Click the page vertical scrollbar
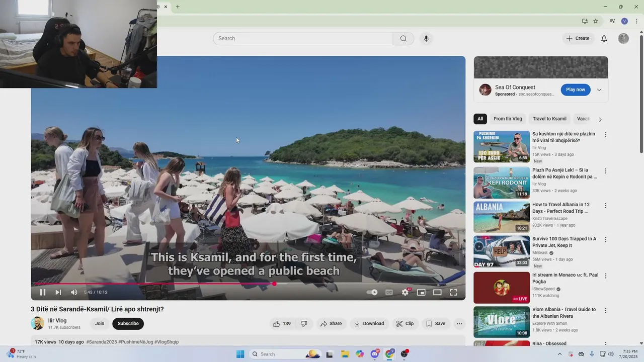The image size is (644, 362). click(641, 93)
